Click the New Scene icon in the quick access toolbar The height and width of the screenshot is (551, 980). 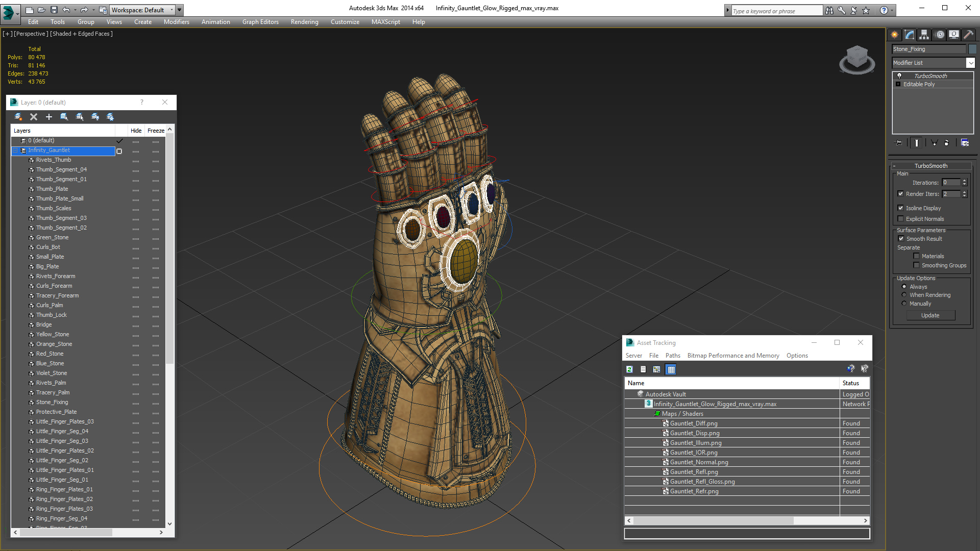[29, 10]
